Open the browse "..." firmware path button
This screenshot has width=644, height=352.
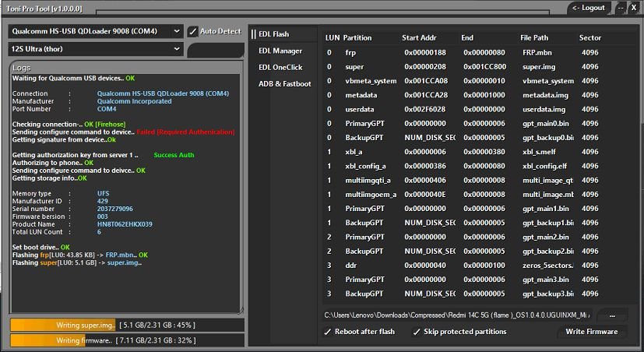point(612,315)
